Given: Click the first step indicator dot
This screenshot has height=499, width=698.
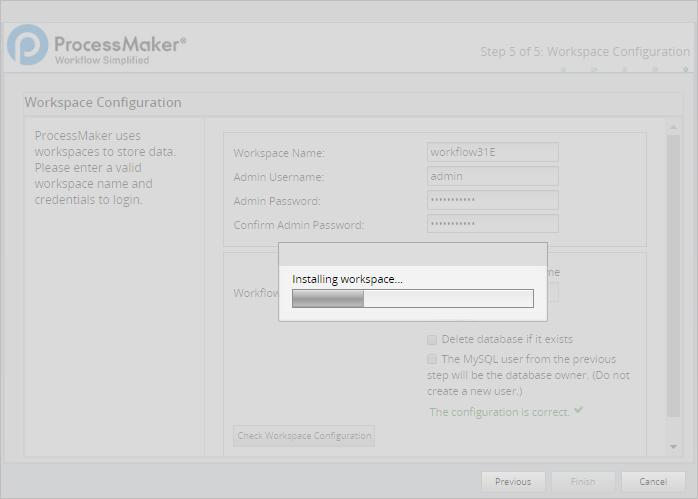Looking at the screenshot, I should (563, 70).
